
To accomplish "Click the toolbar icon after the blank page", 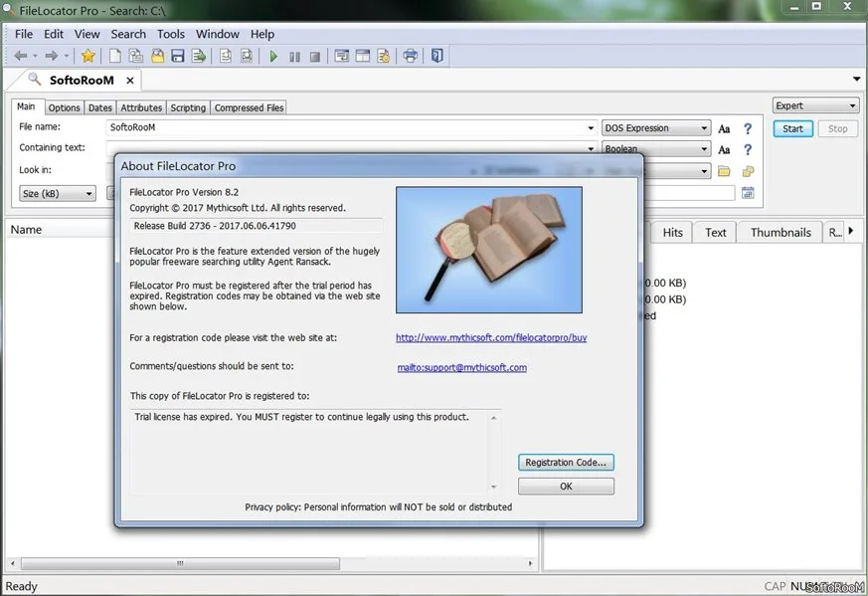I will (135, 56).
